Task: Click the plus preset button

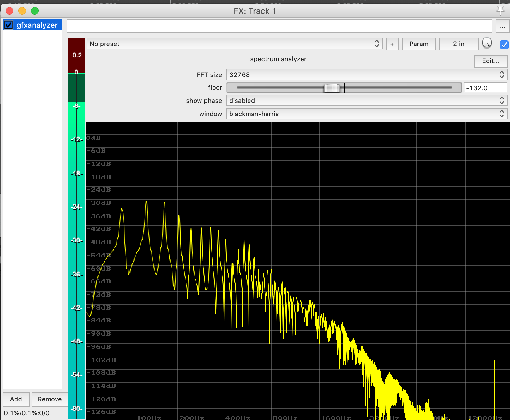Action: click(392, 44)
